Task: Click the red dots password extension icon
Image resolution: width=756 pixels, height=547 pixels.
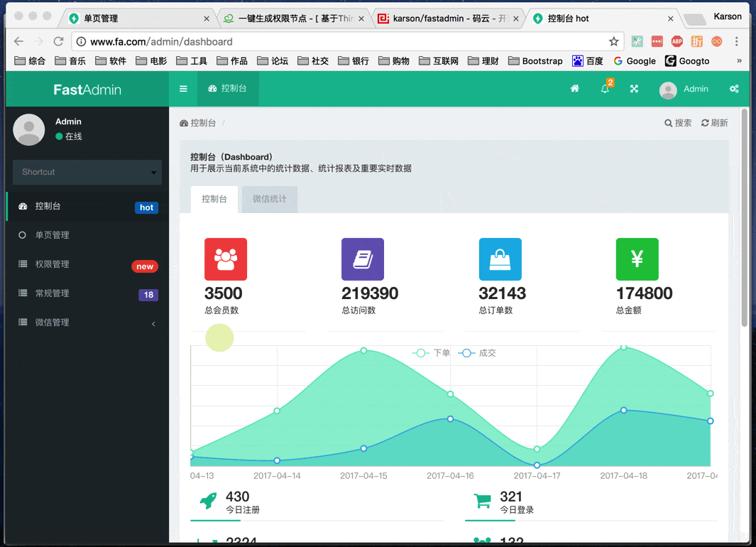Action: 657,41
